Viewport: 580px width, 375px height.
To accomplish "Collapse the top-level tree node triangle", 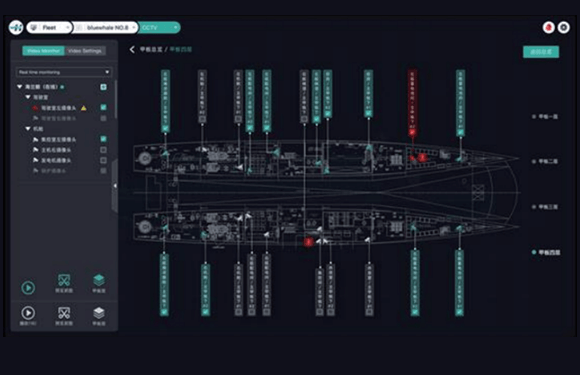I will point(19,87).
